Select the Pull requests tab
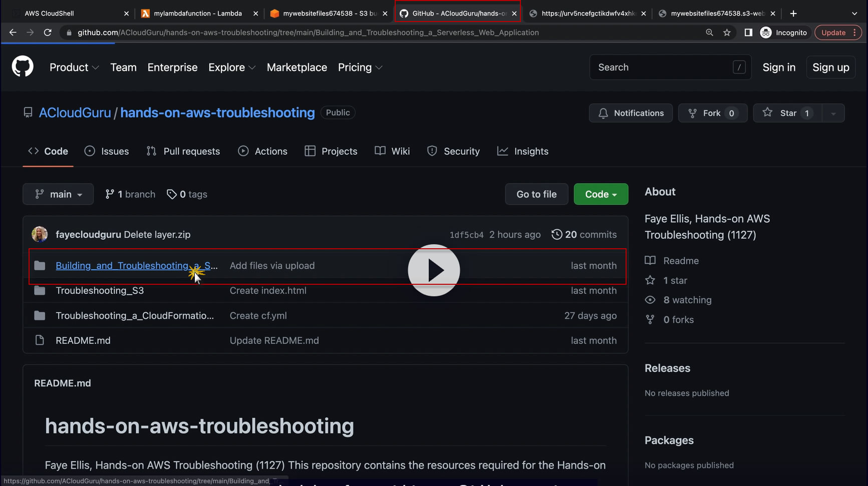This screenshot has width=868, height=486. [x=183, y=151]
